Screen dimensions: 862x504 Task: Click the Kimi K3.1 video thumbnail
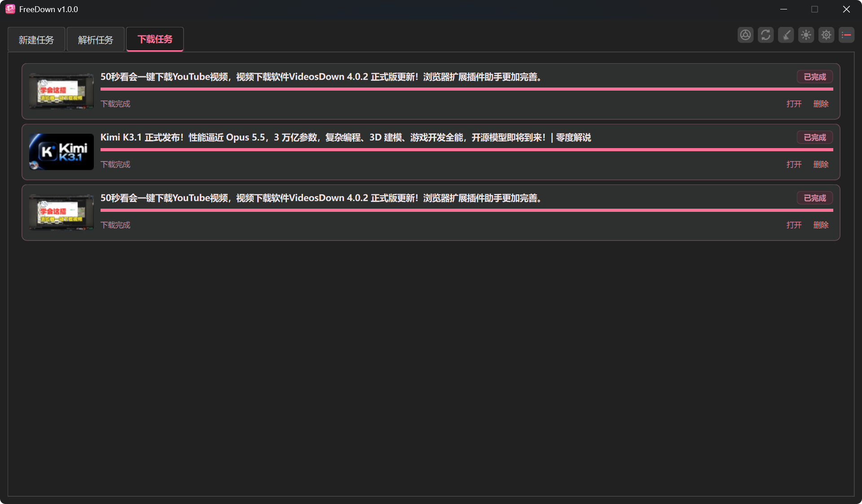coord(62,152)
